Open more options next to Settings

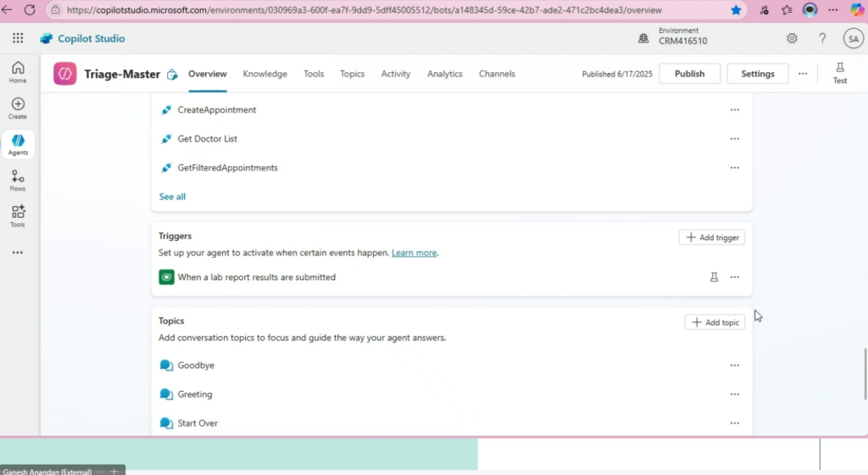pyautogui.click(x=803, y=74)
